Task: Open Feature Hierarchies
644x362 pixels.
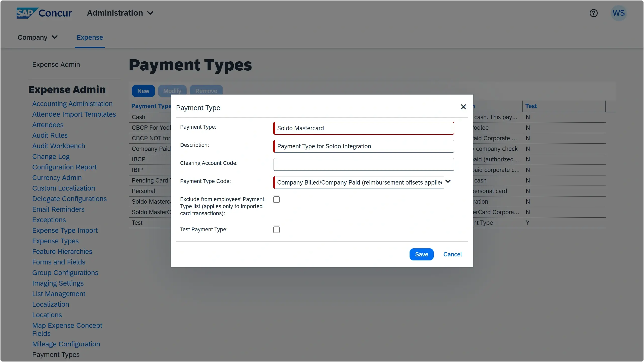Action: point(62,251)
